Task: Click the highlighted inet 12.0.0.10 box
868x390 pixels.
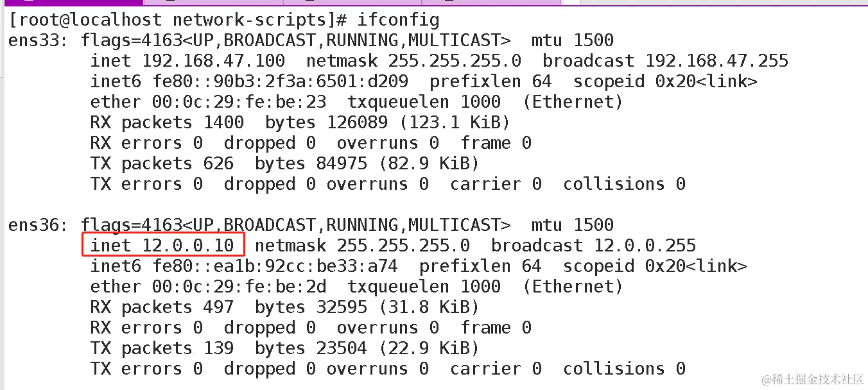Action: tap(164, 245)
